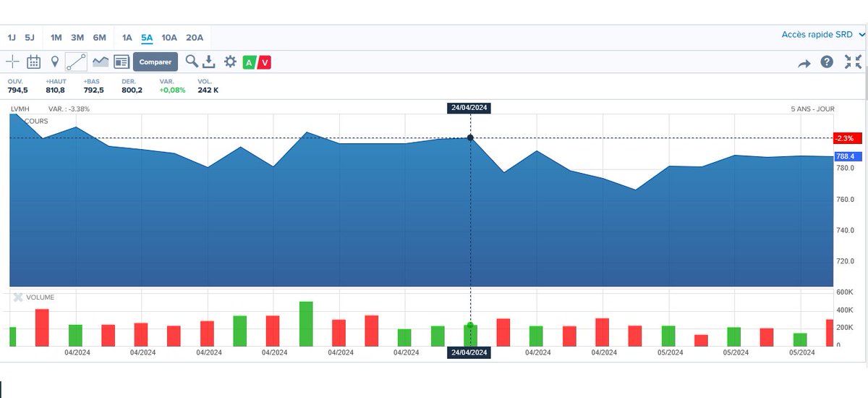Click the 24/04/2024 date label below volume
Viewport: 868px width, 398px height.
point(470,352)
